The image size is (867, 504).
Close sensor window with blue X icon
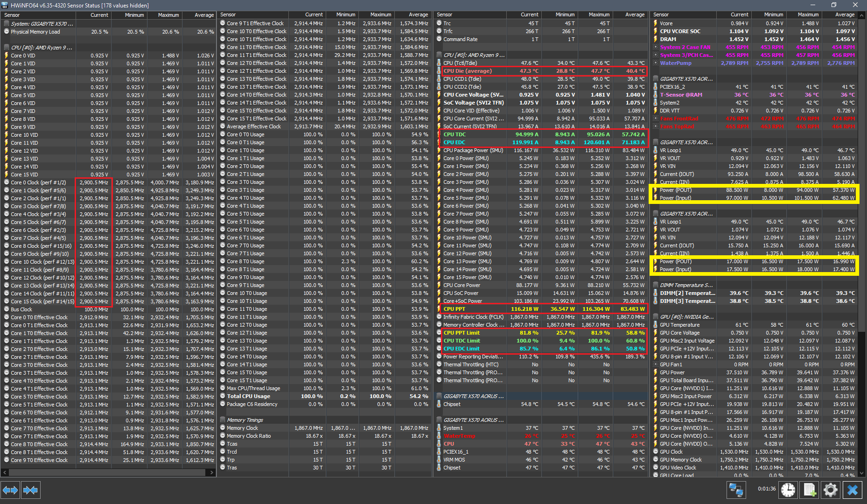(853, 490)
